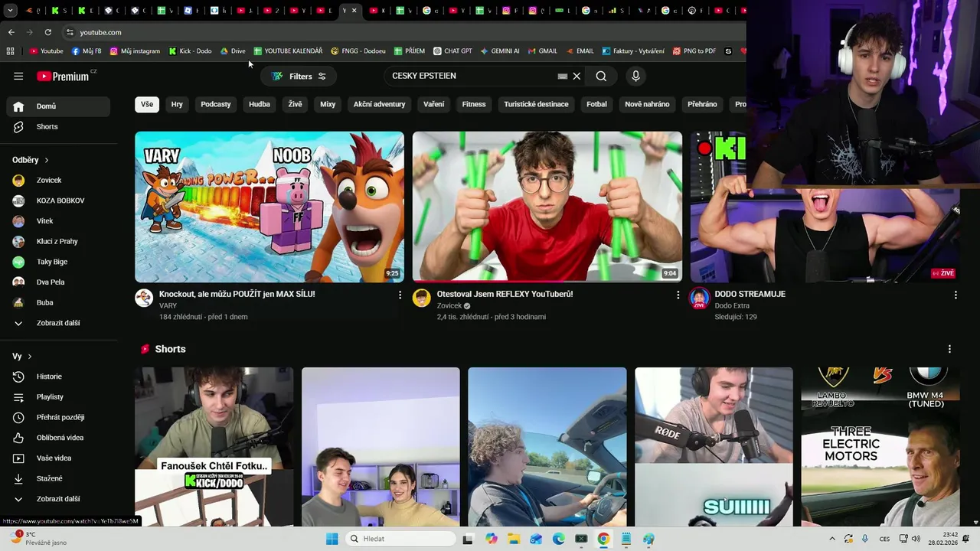Select the Přehráno filter chip
The height and width of the screenshot is (551, 980).
(702, 104)
